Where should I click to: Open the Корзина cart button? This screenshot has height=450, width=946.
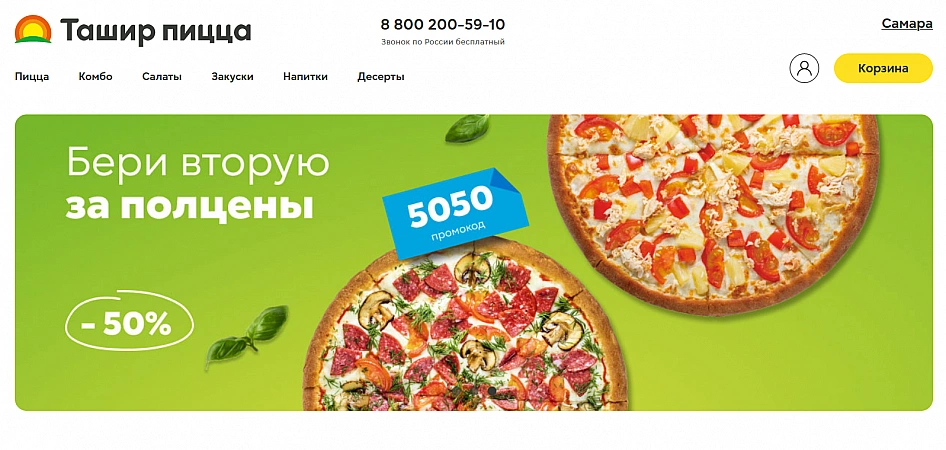tap(883, 68)
